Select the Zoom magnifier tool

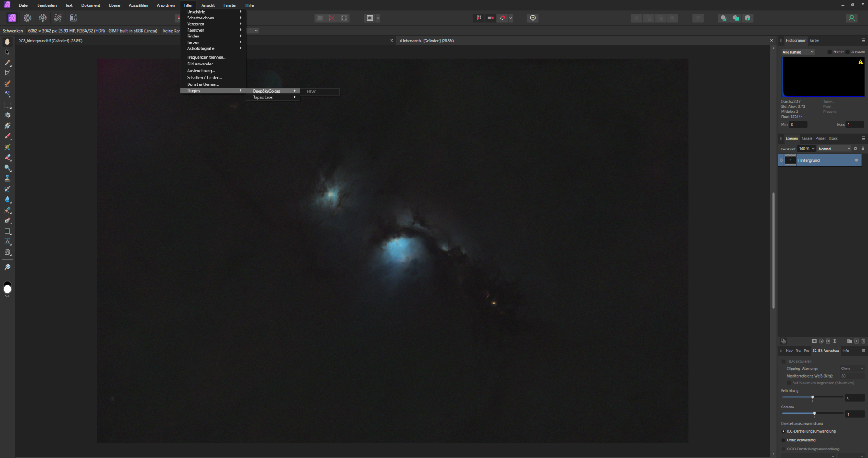7,267
